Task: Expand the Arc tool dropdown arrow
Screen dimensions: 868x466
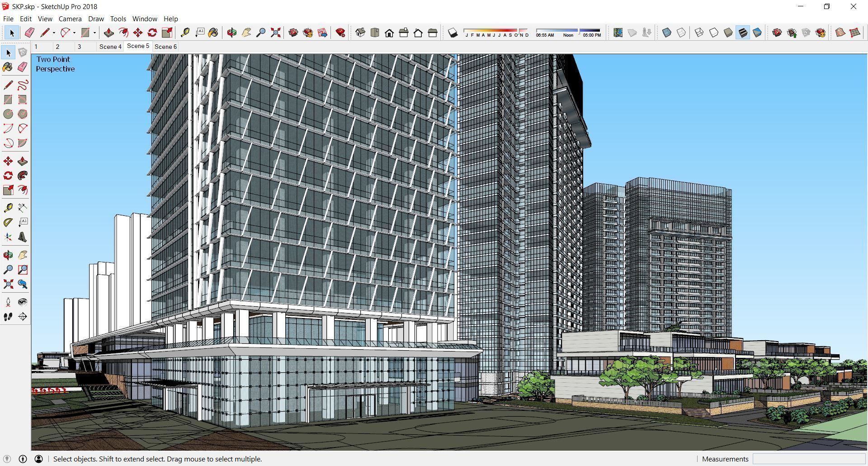Action: [74, 33]
